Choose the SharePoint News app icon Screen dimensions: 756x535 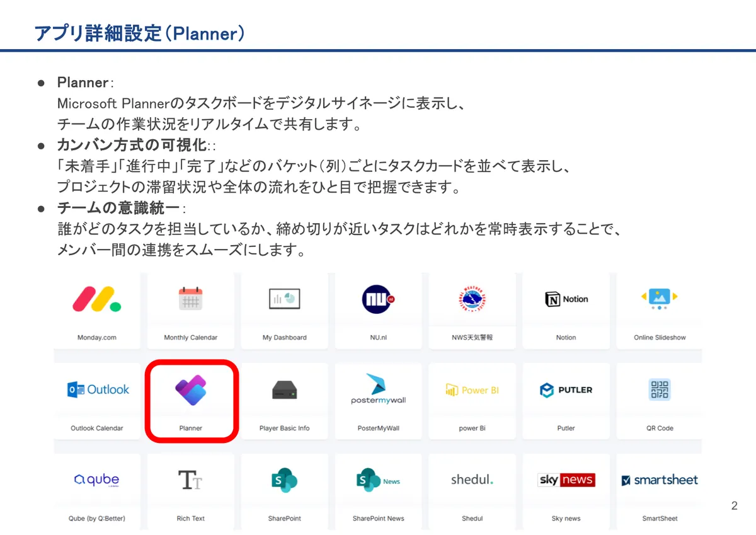378,480
